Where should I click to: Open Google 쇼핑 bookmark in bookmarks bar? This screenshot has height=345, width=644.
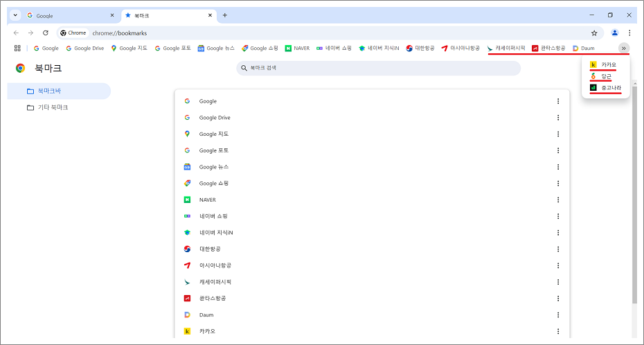click(260, 48)
